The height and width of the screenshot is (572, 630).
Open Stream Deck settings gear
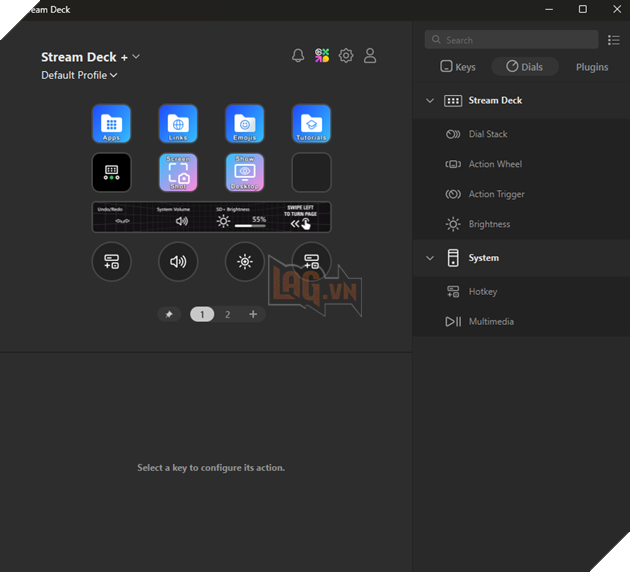click(346, 55)
